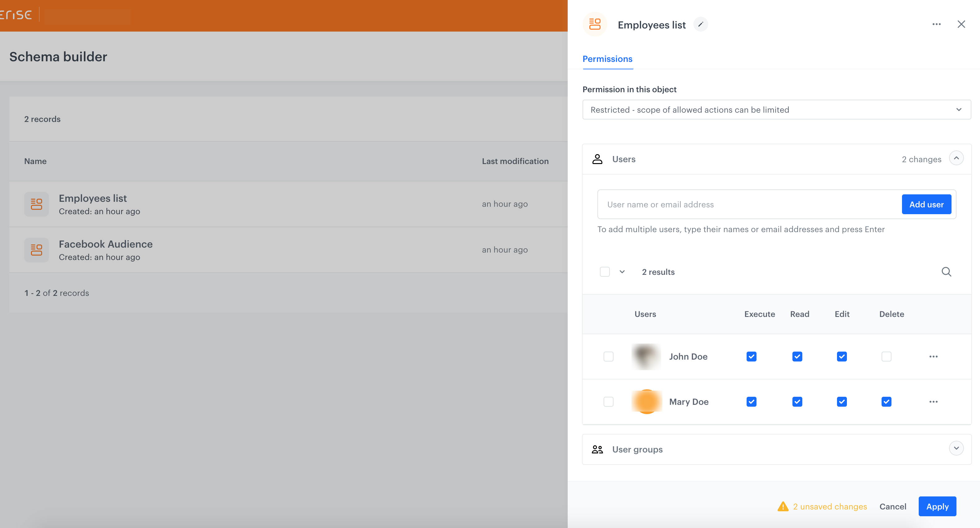Expand the User groups section
This screenshot has height=528, width=980.
coord(956,448)
